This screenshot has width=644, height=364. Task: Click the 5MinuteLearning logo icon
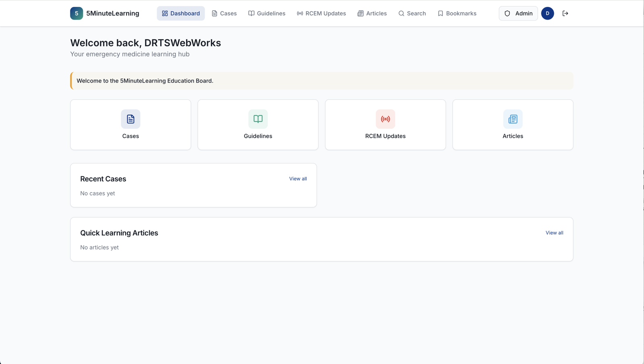pos(76,13)
